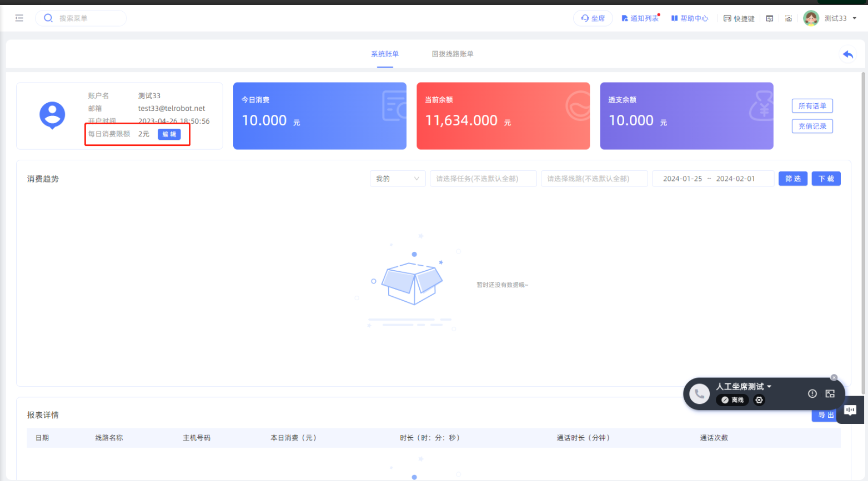Select the 系统账单 tab

click(x=385, y=54)
